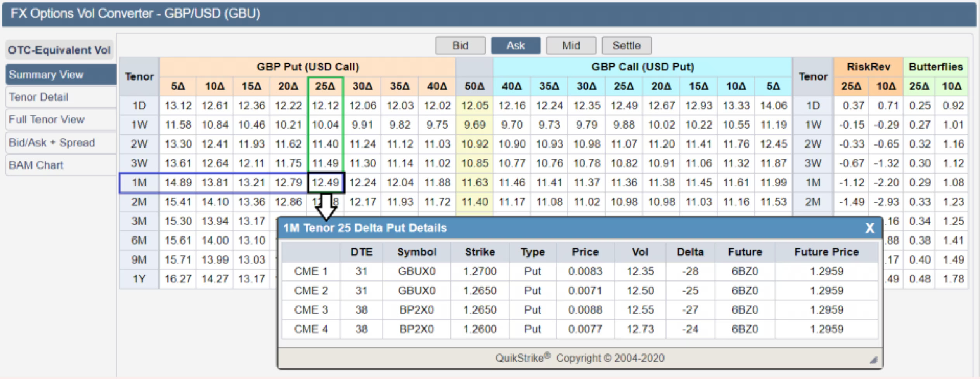Click the 9M 10Δ put value 13.99
This screenshot has height=379, width=980.
coord(215,259)
